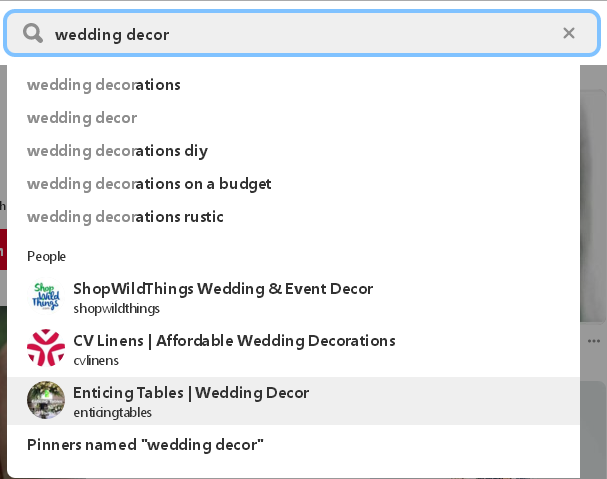Select 'wedding decorations on a budget' suggestion
The image size is (607, 479).
pos(149,184)
